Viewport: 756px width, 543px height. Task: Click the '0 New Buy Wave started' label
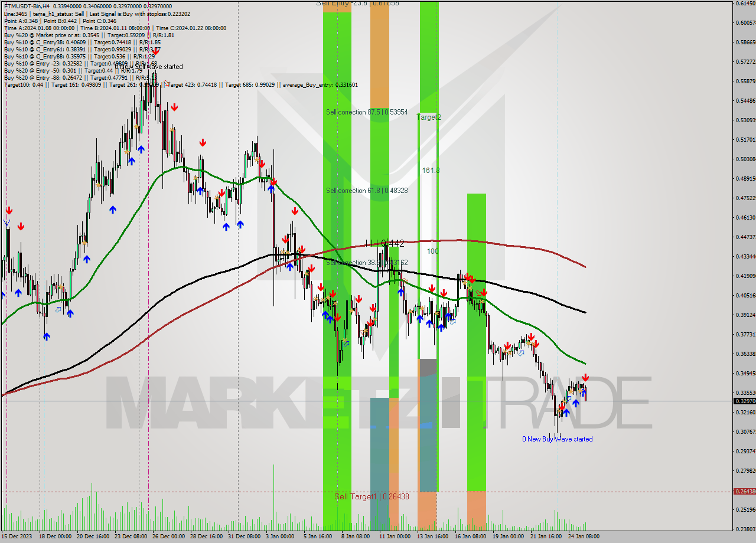click(x=557, y=439)
